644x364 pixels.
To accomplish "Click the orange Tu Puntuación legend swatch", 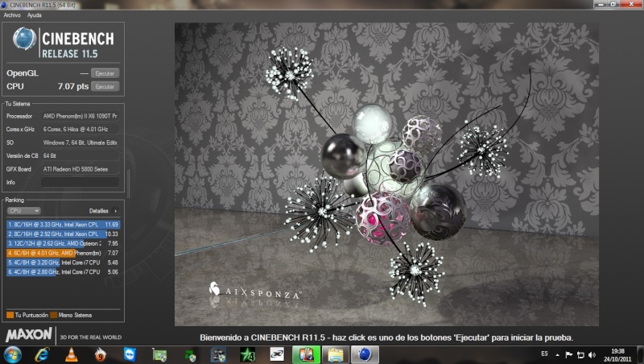I will (x=10, y=315).
